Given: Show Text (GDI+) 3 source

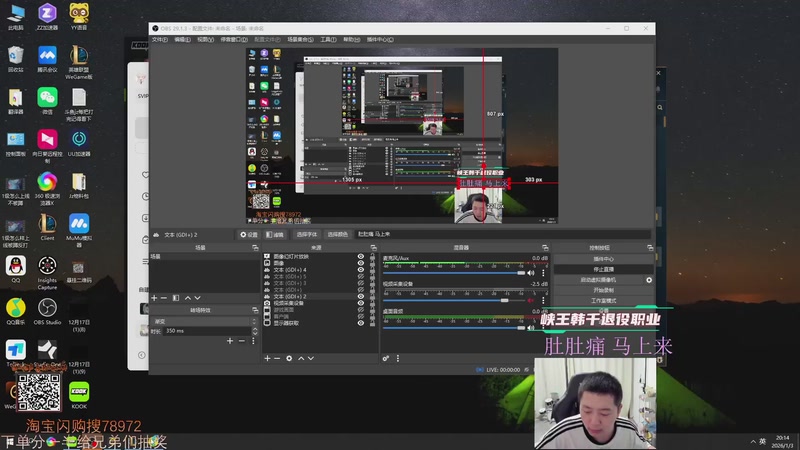Looking at the screenshot, I should click(x=361, y=283).
